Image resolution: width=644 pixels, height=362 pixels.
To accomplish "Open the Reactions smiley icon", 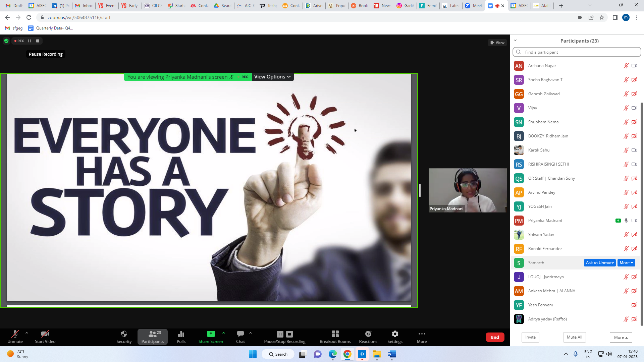I will [368, 334].
